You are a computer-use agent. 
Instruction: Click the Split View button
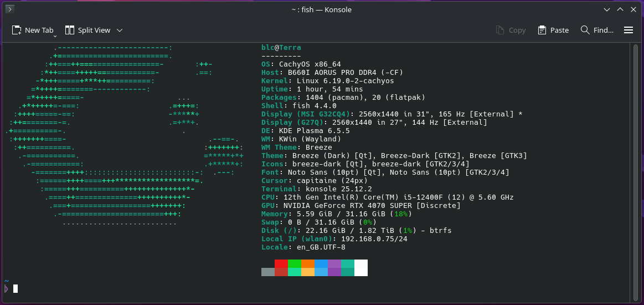pos(88,30)
